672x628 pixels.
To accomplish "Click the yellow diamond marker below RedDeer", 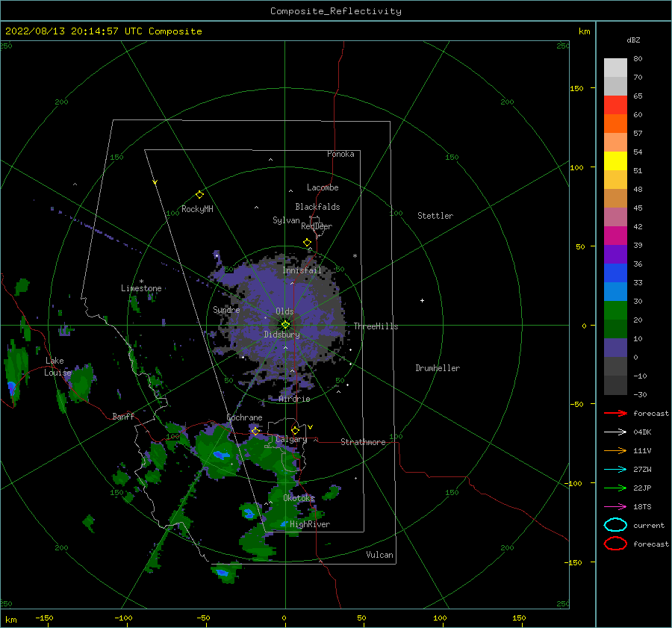I will click(308, 243).
